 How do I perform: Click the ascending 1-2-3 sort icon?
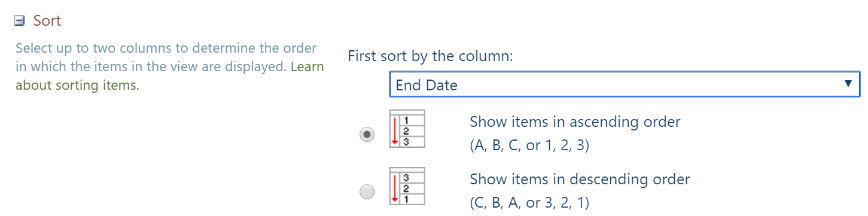[407, 129]
